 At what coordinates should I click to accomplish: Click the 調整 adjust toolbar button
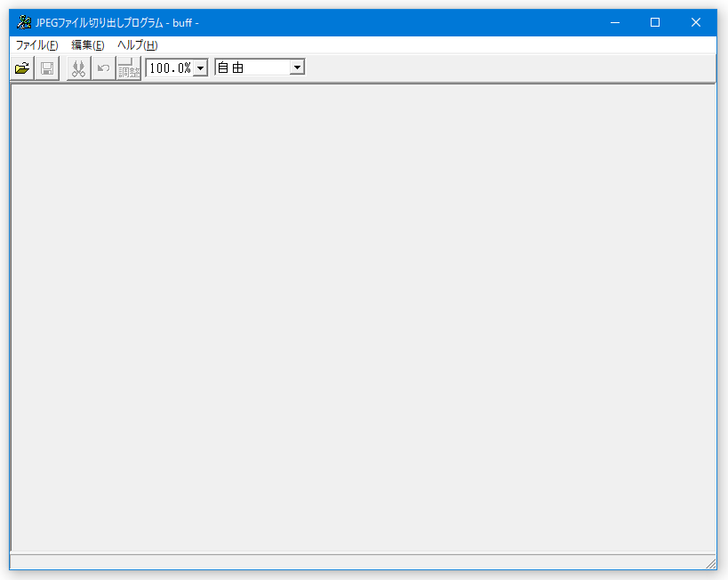(129, 68)
